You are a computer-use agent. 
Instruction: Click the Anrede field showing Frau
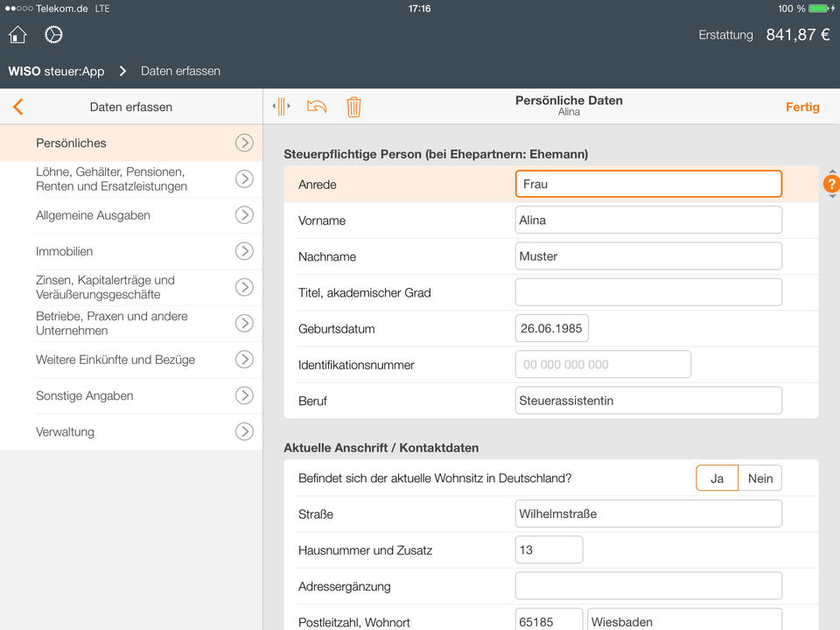click(x=647, y=185)
